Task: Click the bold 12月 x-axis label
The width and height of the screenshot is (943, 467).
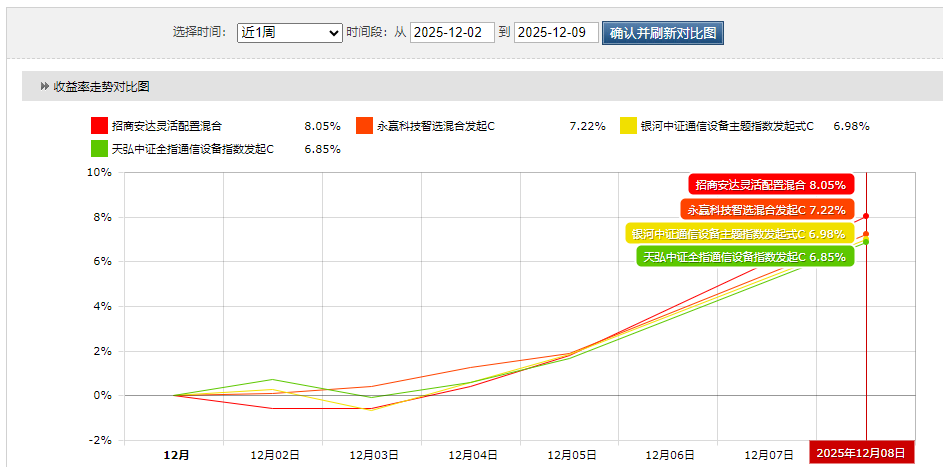Action: (x=176, y=455)
